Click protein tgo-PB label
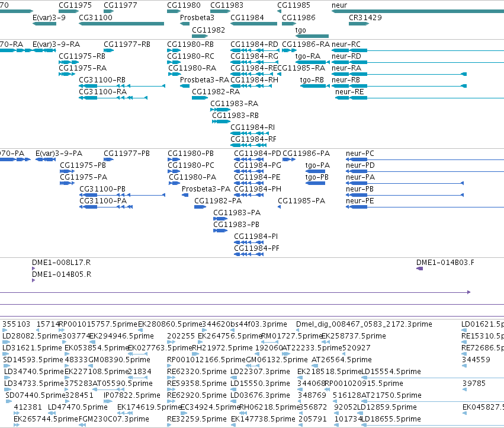This screenshot has height=428, width=504. pos(317,177)
